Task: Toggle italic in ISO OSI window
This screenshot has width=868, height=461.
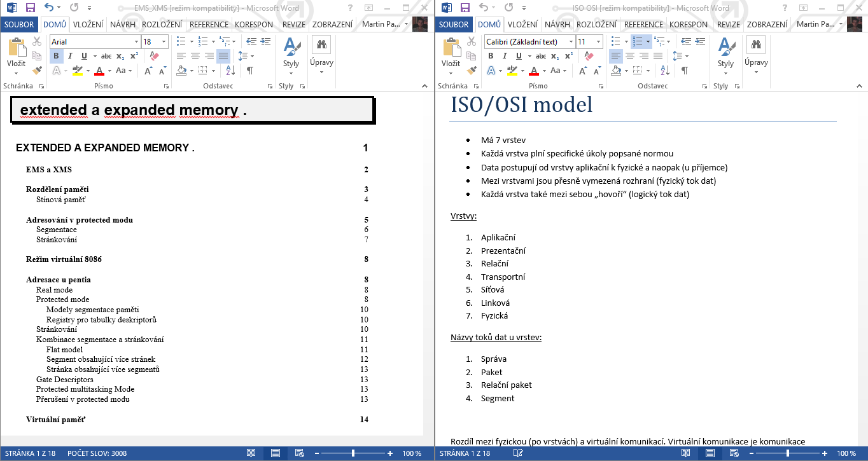Action: click(x=505, y=56)
